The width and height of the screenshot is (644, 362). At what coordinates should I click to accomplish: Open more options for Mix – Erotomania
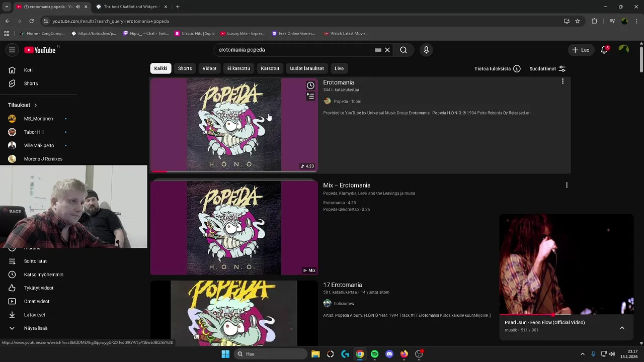567,185
